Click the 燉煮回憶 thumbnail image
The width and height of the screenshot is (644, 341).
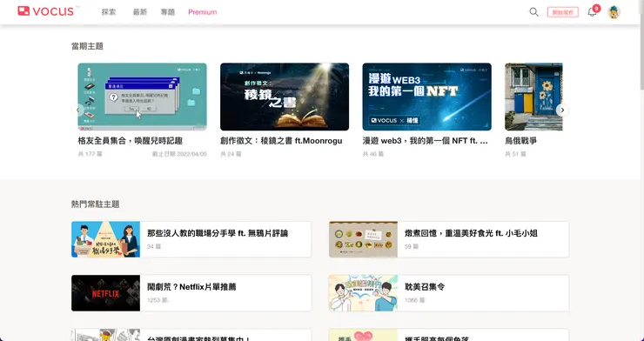click(363, 239)
